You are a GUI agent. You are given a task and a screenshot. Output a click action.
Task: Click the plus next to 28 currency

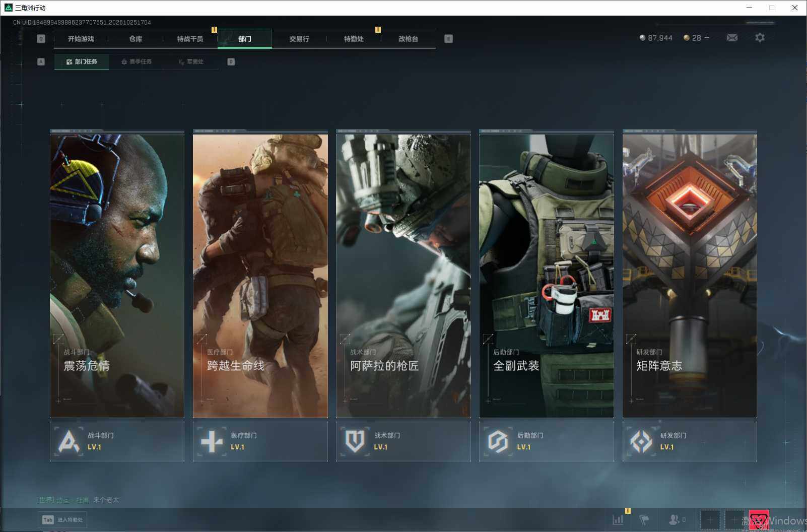(x=707, y=38)
